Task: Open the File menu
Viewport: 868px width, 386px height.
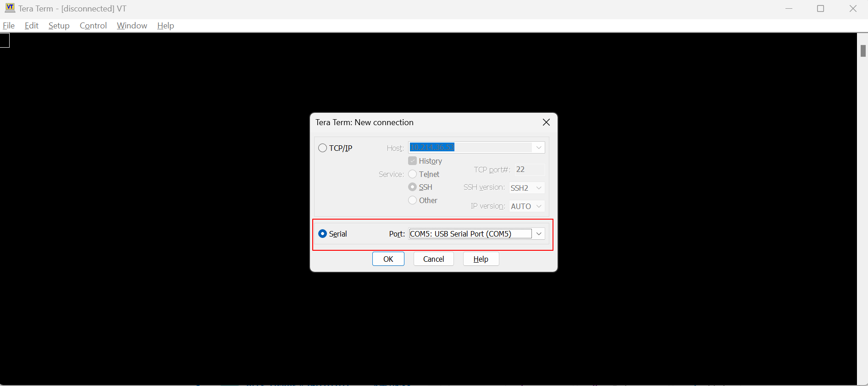Action: coord(9,26)
